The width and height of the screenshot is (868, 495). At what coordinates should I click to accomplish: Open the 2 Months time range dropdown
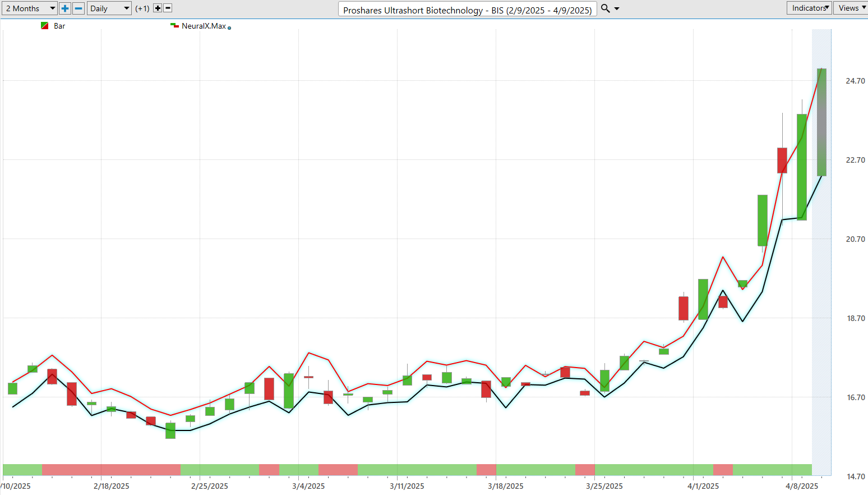click(30, 8)
